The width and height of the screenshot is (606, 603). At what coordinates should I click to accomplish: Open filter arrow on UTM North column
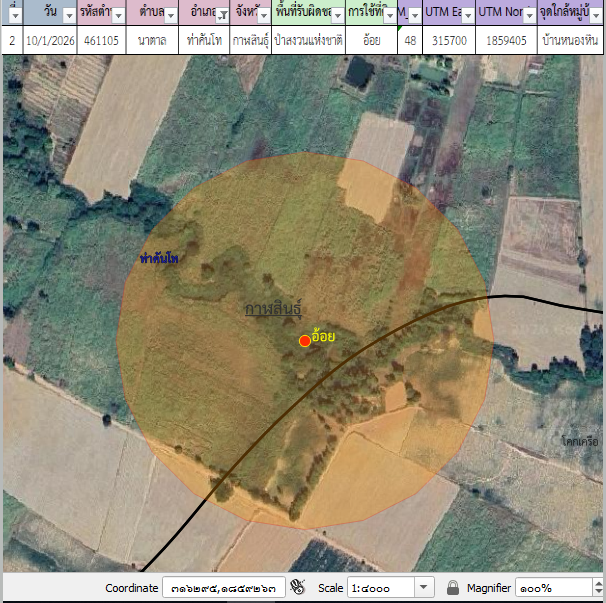coord(527,15)
